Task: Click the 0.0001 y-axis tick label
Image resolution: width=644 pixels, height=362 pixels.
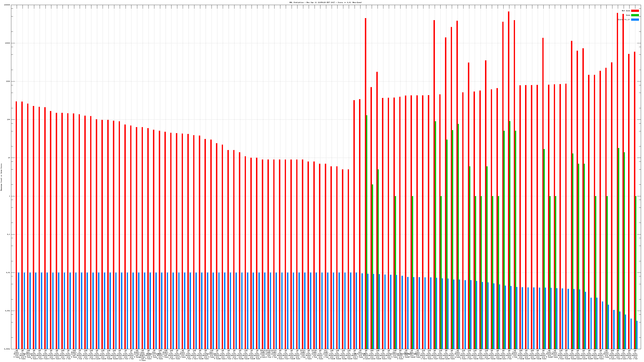Action: coord(7,349)
